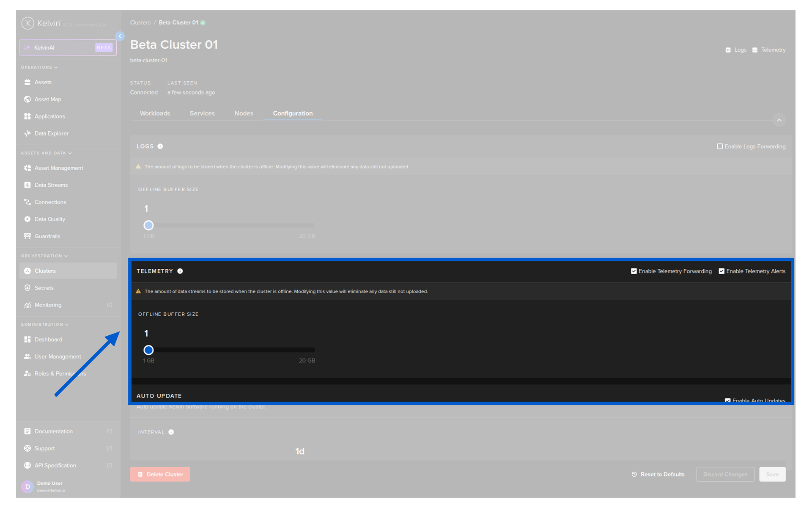Collapse the sidebar with the arrow button

[120, 36]
